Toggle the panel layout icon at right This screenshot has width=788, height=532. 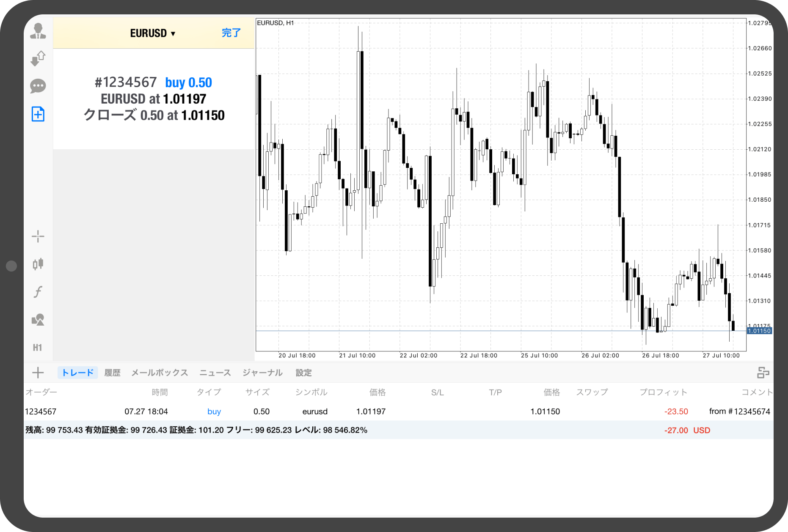click(x=763, y=373)
